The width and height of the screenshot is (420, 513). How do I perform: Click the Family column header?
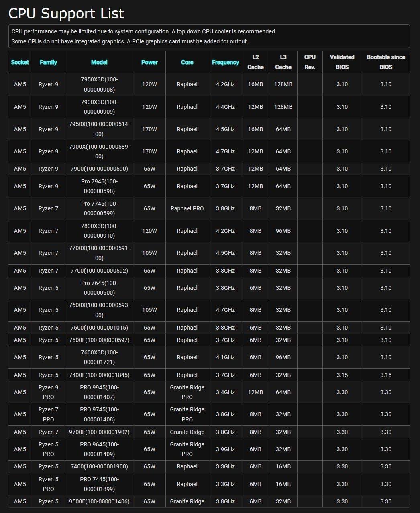48,62
